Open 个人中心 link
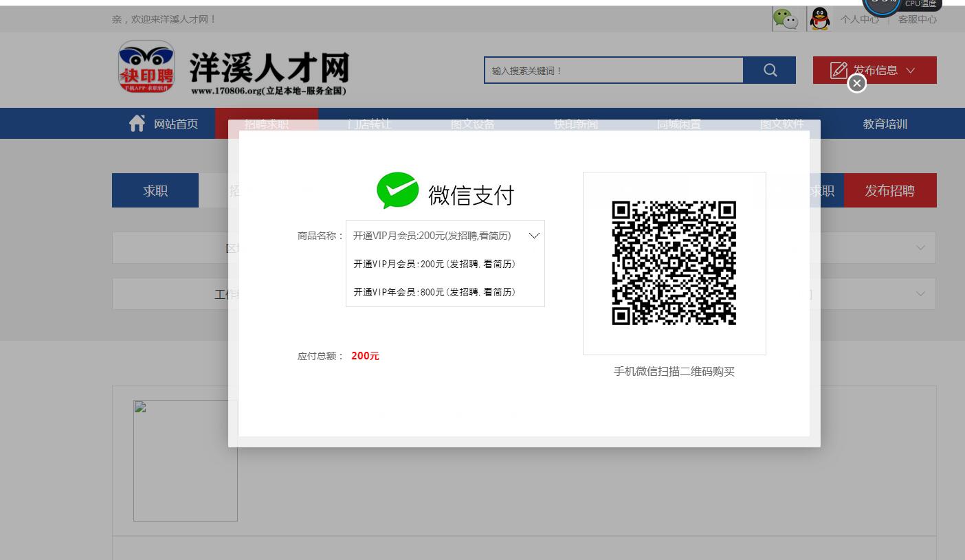This screenshot has width=965, height=560. pos(859,19)
